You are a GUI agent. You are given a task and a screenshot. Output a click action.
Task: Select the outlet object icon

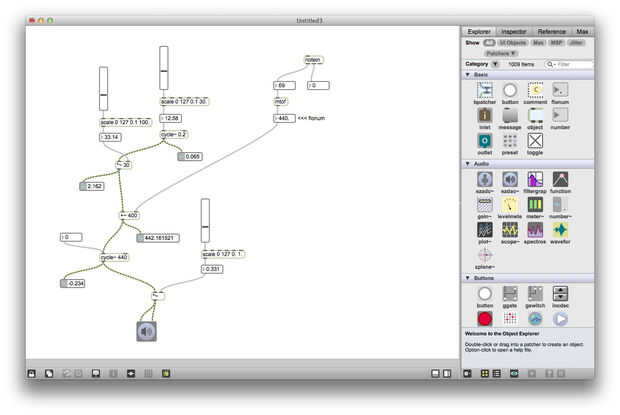tap(484, 141)
